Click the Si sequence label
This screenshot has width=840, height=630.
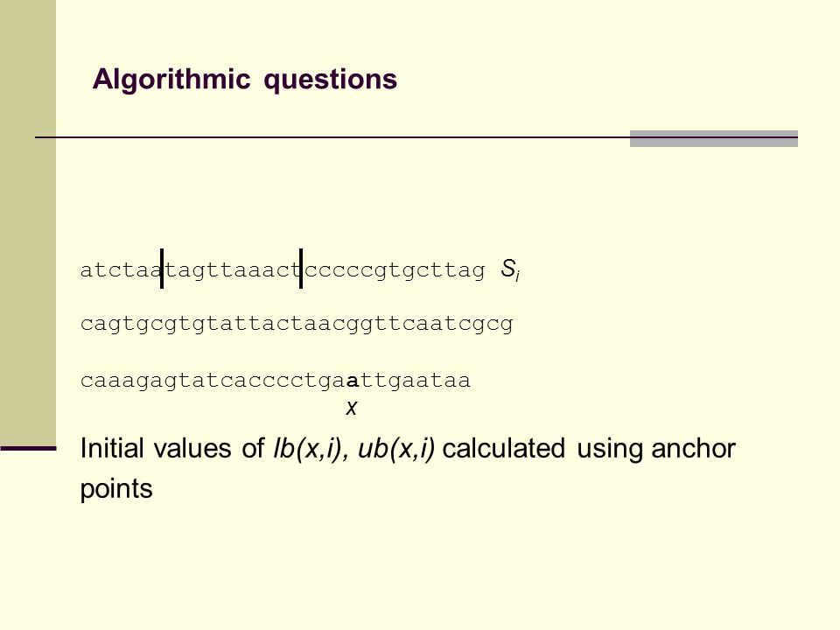510,269
